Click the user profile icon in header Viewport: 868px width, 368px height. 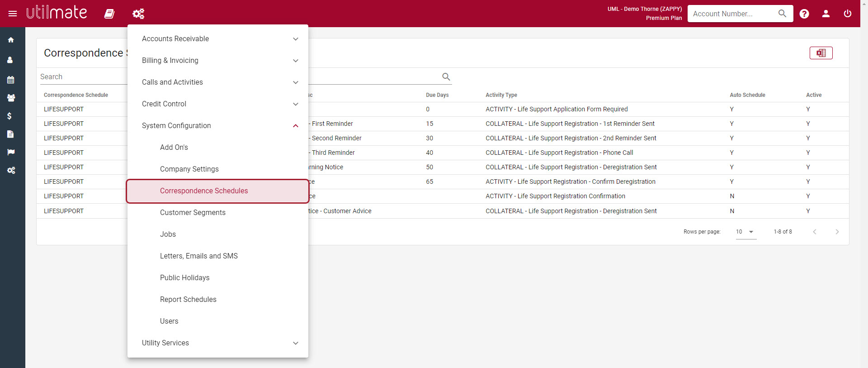(x=826, y=14)
